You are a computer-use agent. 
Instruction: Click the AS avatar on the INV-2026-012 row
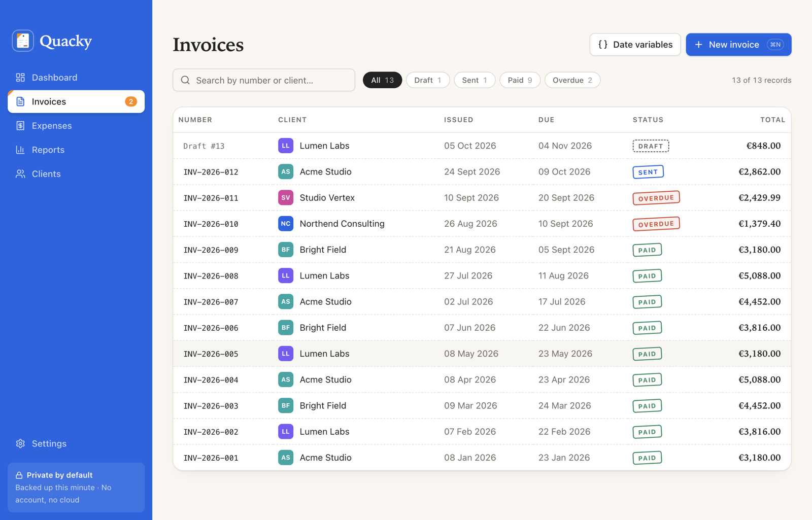(x=286, y=171)
